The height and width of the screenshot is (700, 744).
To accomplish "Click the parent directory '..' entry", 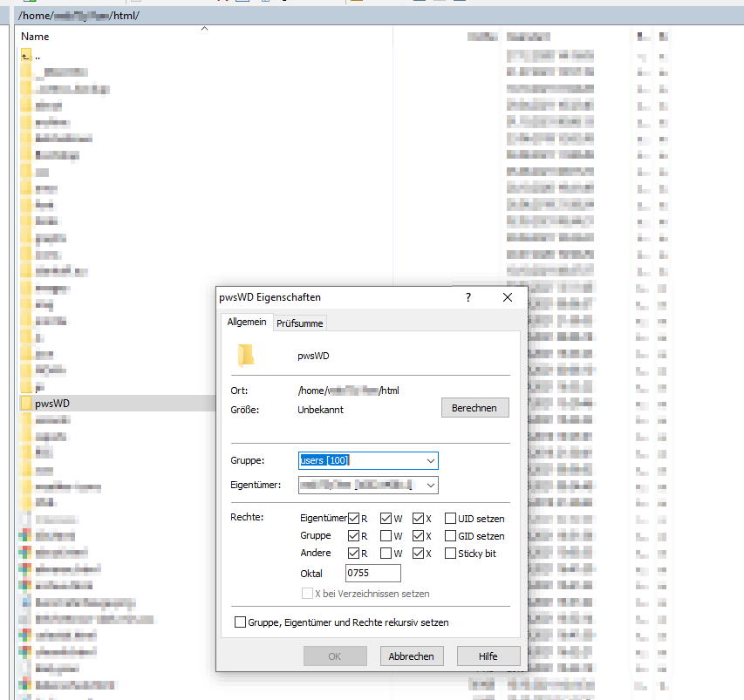I will [x=38, y=57].
